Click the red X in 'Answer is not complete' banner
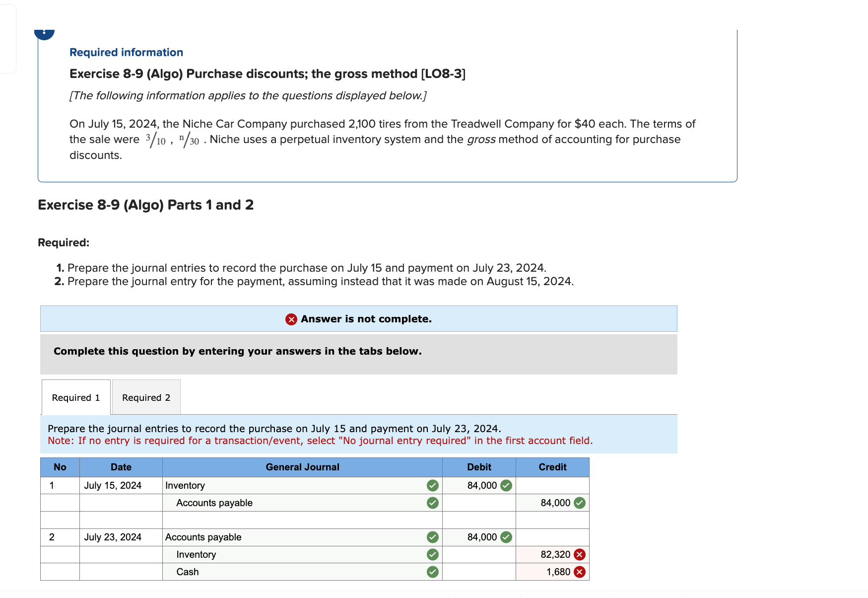This screenshot has height=598, width=868. coord(290,318)
